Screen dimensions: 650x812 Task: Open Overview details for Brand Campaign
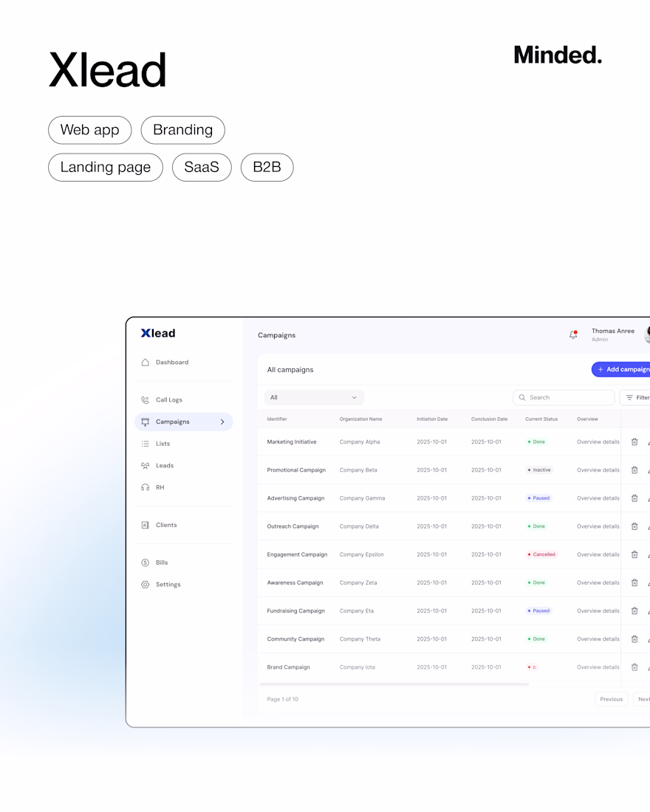pos(598,667)
